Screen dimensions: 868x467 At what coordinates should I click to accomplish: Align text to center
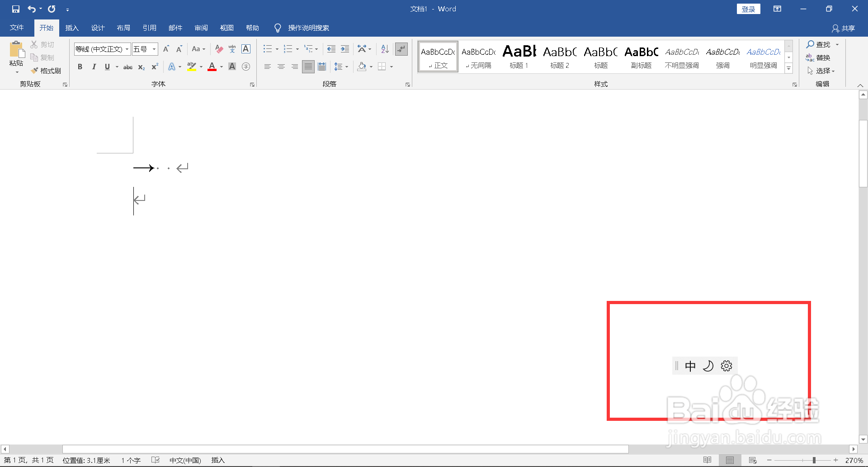pyautogui.click(x=281, y=67)
